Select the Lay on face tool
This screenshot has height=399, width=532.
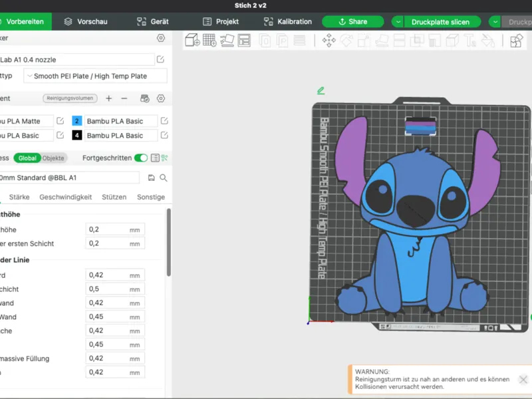pyautogui.click(x=382, y=41)
